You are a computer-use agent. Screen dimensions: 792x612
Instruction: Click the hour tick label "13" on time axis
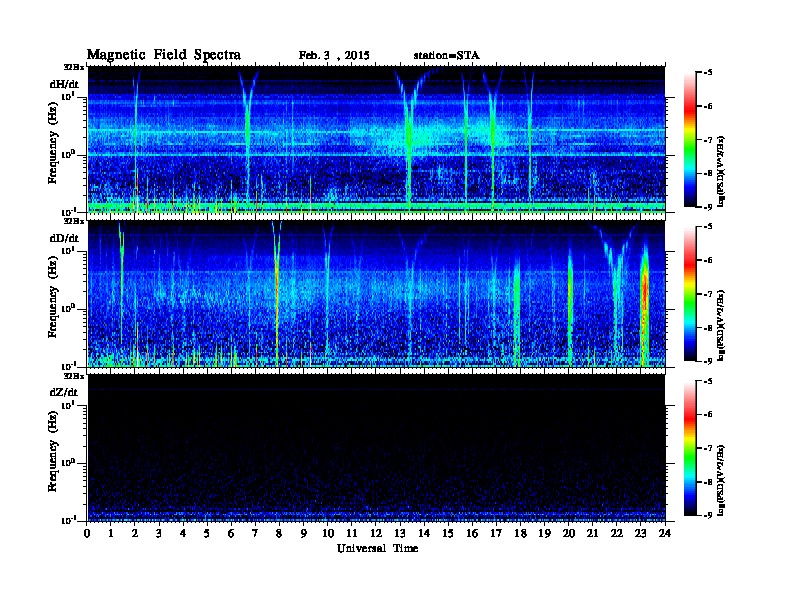point(400,533)
